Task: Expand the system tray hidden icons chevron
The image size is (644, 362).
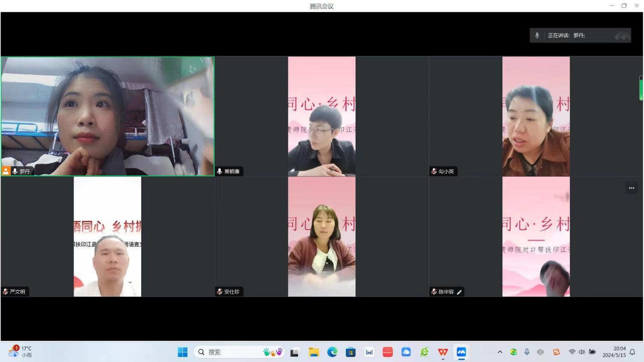Action: pyautogui.click(x=500, y=352)
